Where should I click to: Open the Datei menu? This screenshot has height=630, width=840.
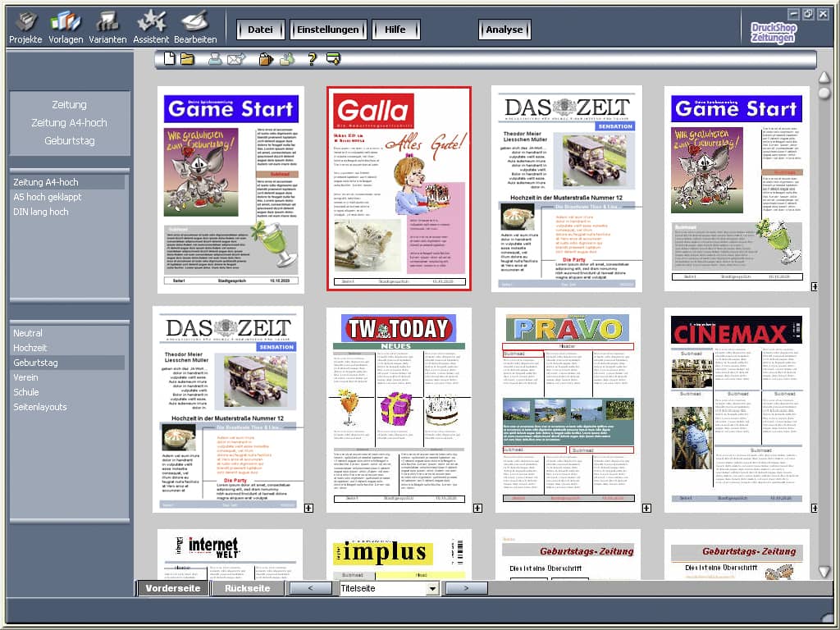[x=260, y=30]
